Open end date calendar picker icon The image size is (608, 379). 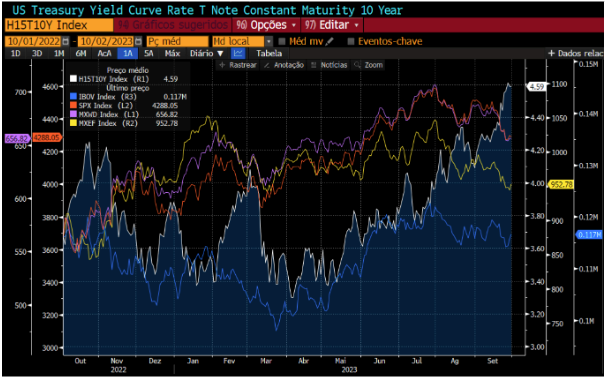point(138,41)
